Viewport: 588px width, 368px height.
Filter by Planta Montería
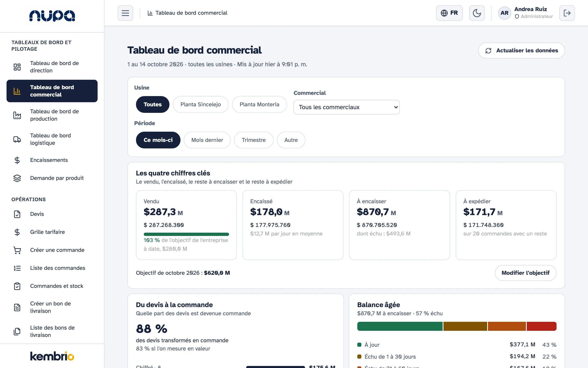[x=259, y=104]
